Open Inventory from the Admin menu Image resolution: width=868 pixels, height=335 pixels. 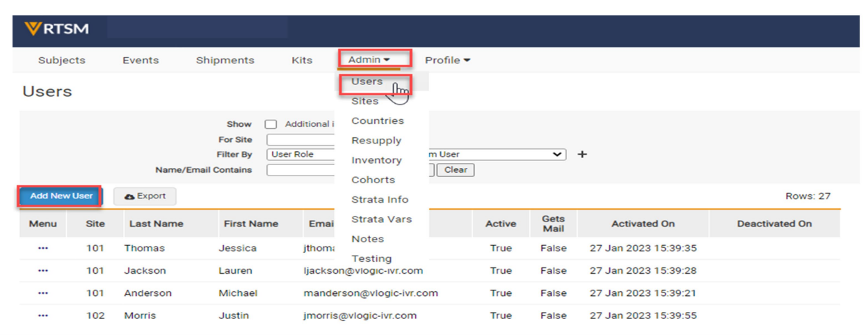[376, 160]
